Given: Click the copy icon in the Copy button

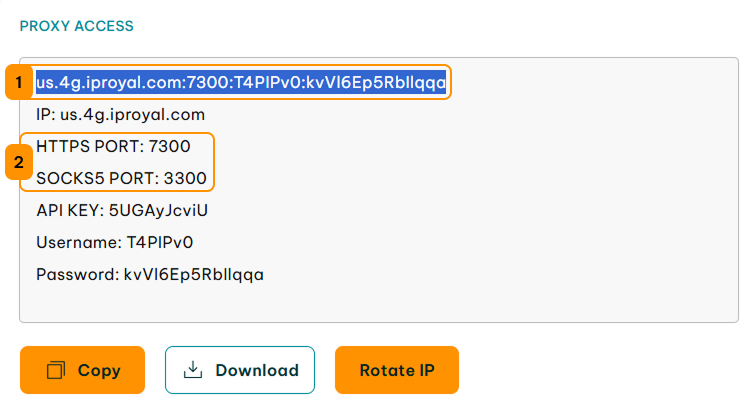Looking at the screenshot, I should point(55,370).
